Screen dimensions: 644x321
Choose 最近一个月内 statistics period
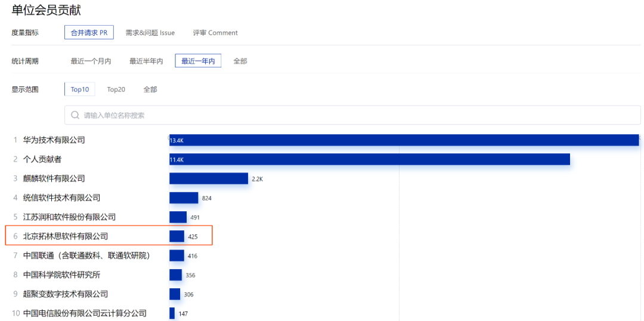pyautogui.click(x=91, y=61)
